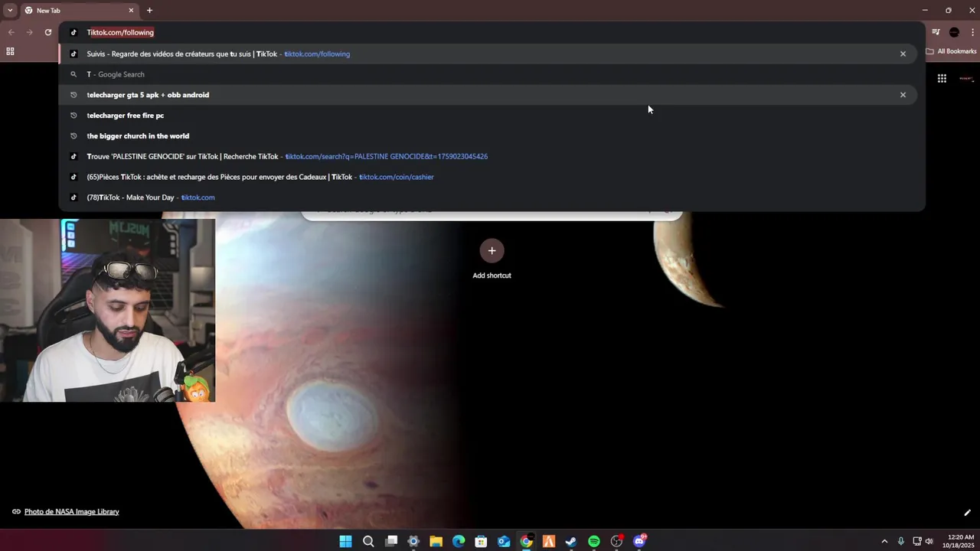Open the Chrome three-dot menu

coord(972,32)
